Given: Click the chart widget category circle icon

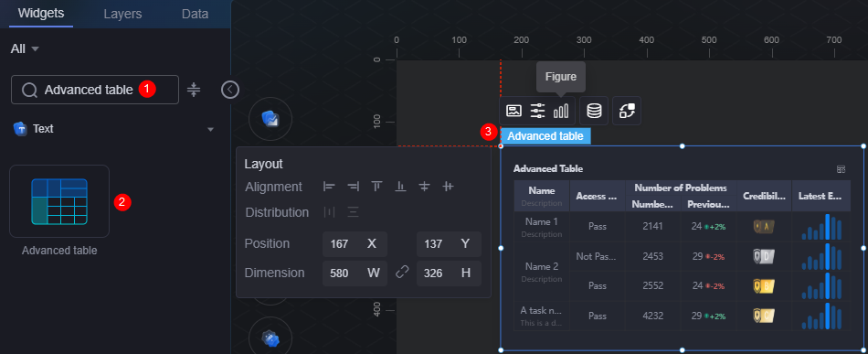Looking at the screenshot, I should click(x=270, y=118).
